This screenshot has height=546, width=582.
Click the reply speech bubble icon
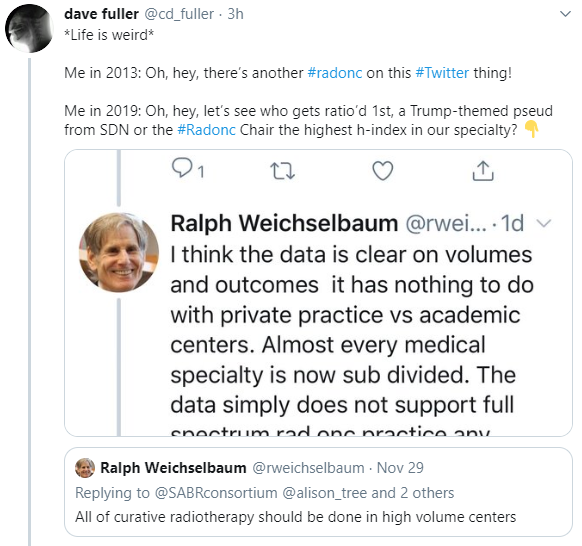182,168
